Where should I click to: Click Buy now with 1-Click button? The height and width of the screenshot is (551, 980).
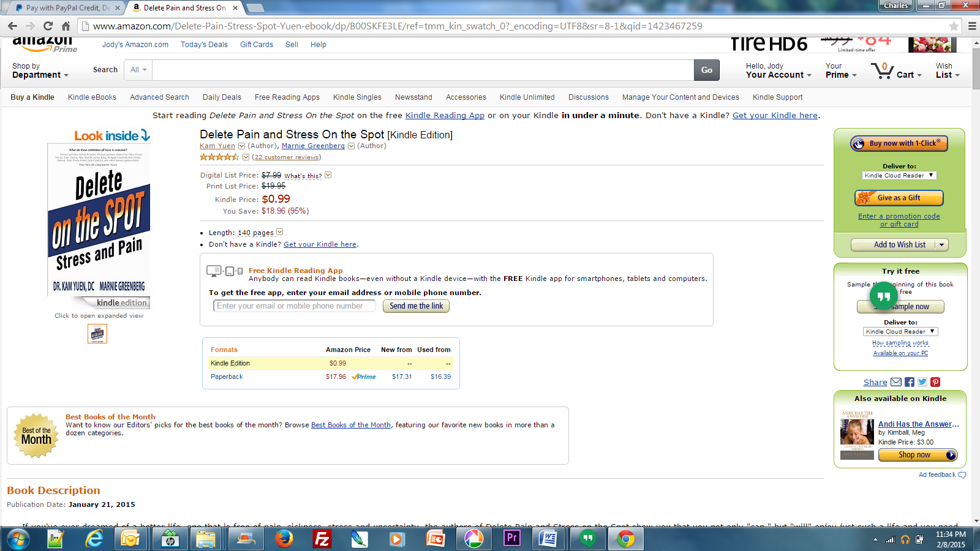coord(899,143)
